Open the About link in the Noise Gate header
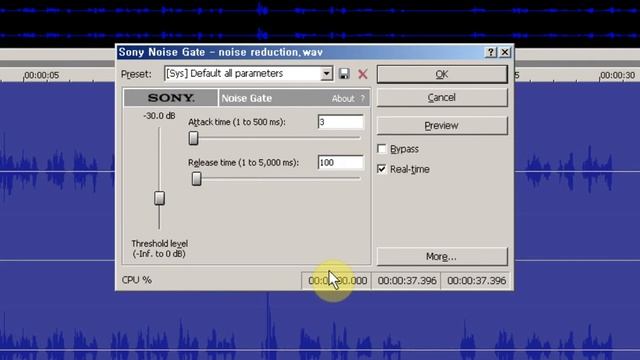The image size is (640, 360). click(343, 99)
